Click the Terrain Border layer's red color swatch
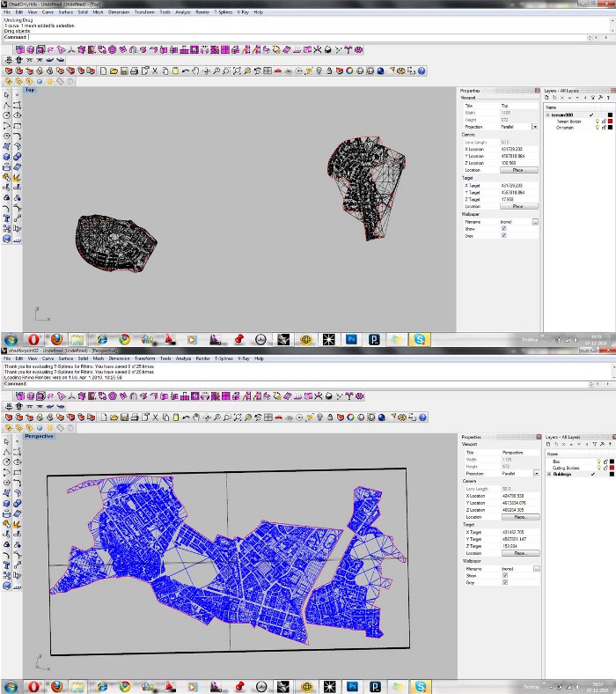 [x=609, y=121]
